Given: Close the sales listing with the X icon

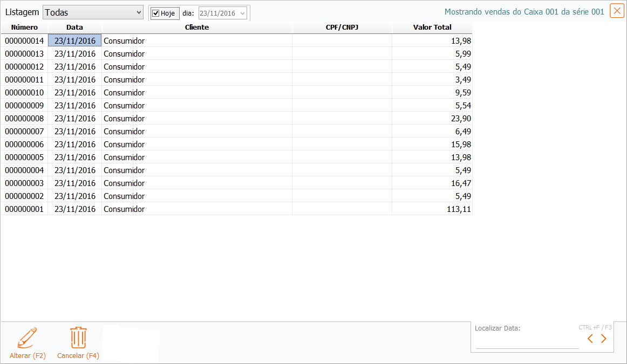Looking at the screenshot, I should coord(617,11).
